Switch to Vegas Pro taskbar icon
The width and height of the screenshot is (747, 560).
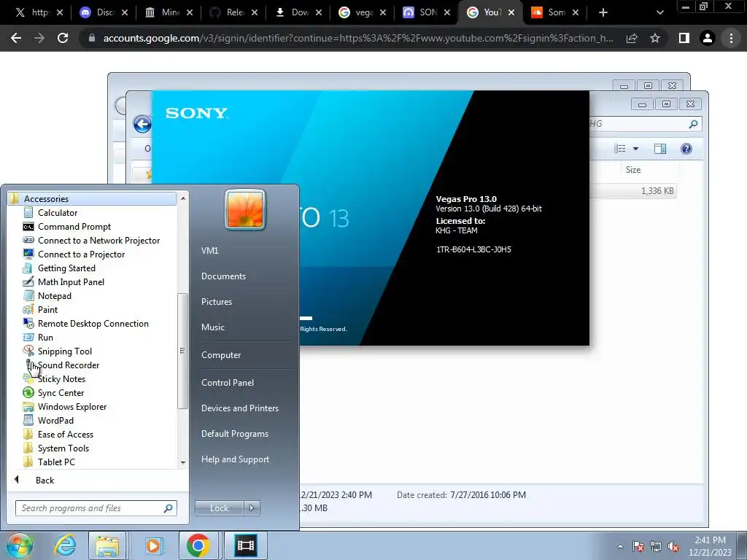245,545
